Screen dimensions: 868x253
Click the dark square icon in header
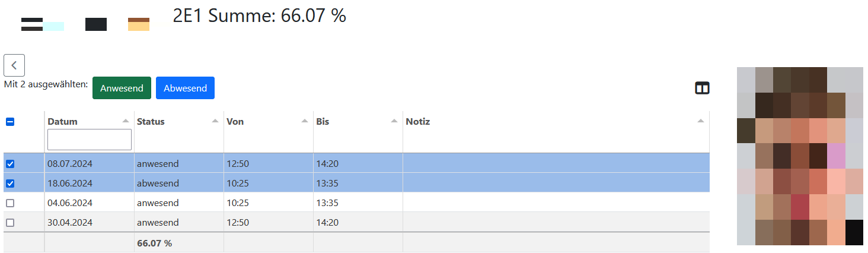[96, 24]
